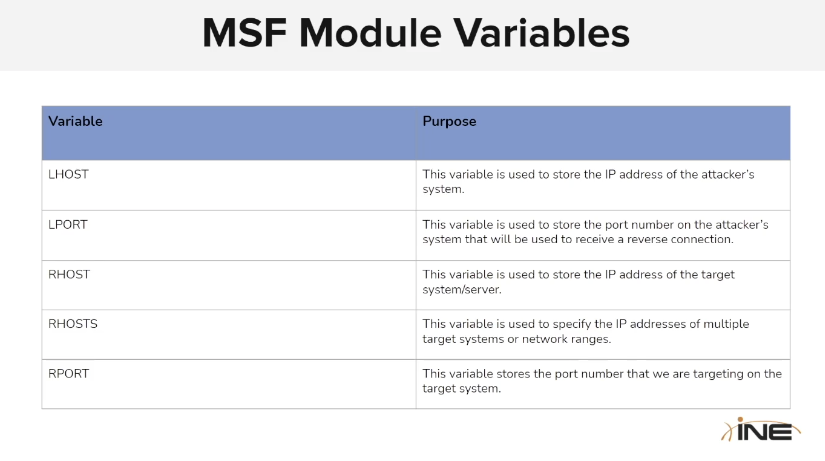Click the LHOST purpose description text

pos(588,181)
